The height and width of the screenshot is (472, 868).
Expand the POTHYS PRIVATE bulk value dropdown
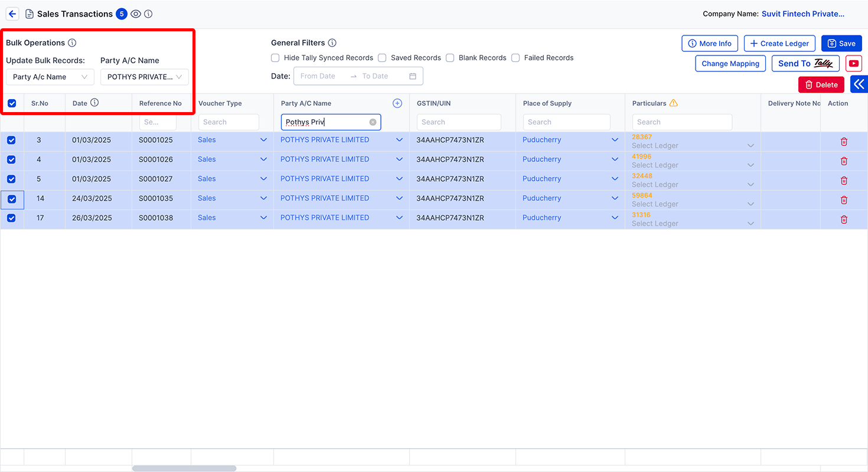(145, 77)
